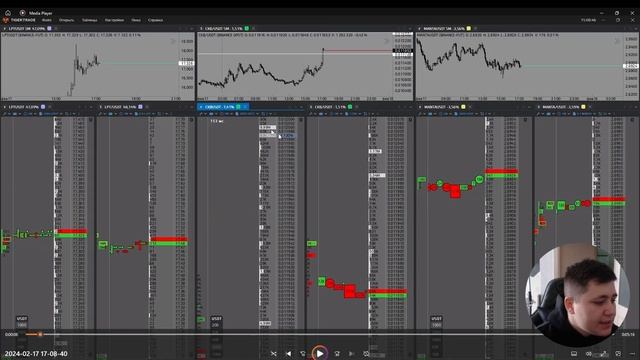Image resolution: width=640 pixels, height=360 pixels.
Task: Select the LPTUSDT 5M chart tab
Action: click(27, 29)
